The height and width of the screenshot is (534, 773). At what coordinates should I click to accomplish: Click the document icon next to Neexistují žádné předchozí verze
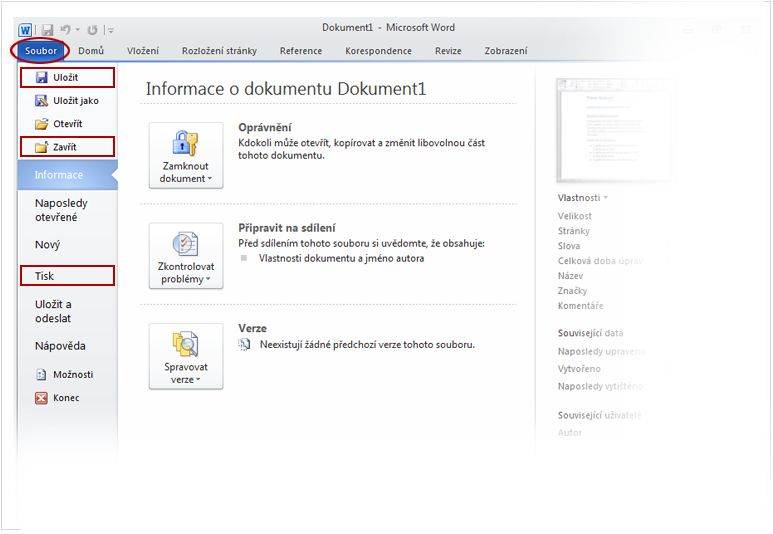244,345
